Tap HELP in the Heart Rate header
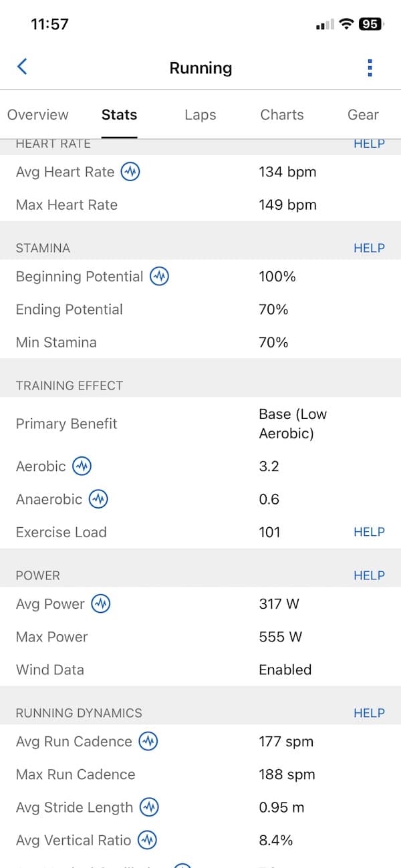This screenshot has width=401, height=868. click(x=369, y=144)
